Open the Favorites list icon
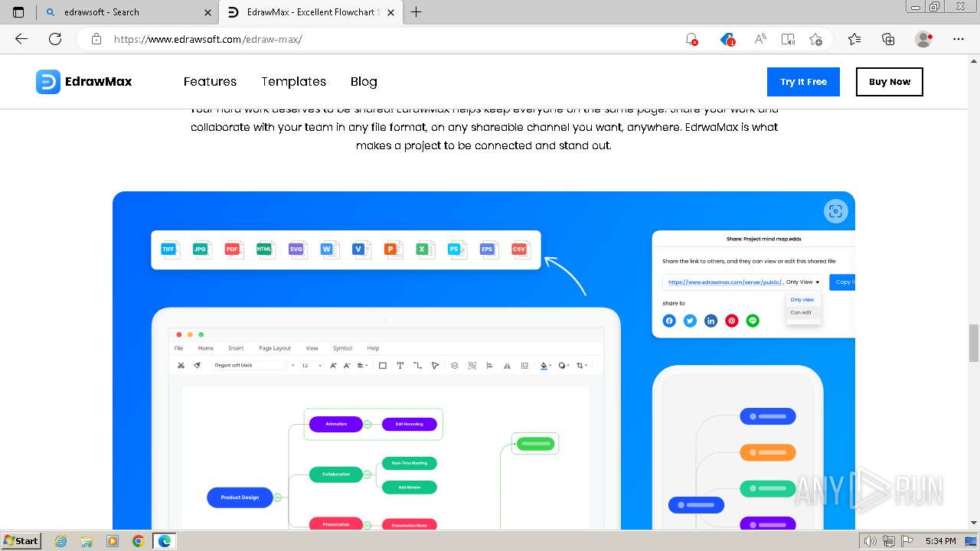980x551 pixels. 854,39
